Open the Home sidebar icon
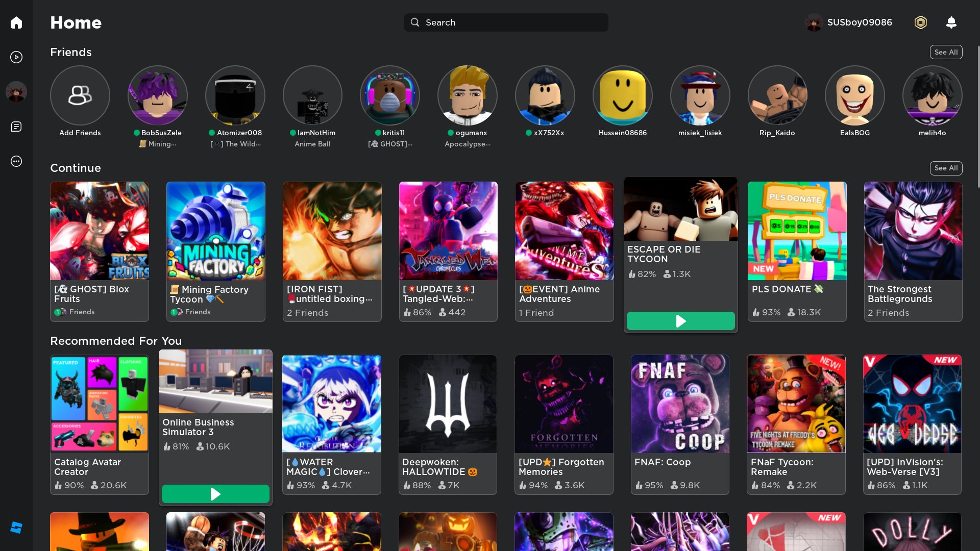 [x=16, y=22]
